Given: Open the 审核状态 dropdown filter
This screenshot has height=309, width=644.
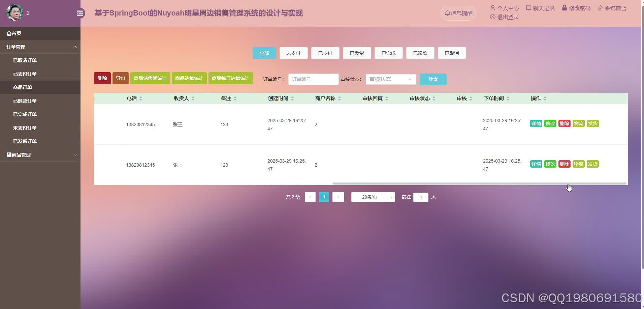Looking at the screenshot, I should coord(390,79).
